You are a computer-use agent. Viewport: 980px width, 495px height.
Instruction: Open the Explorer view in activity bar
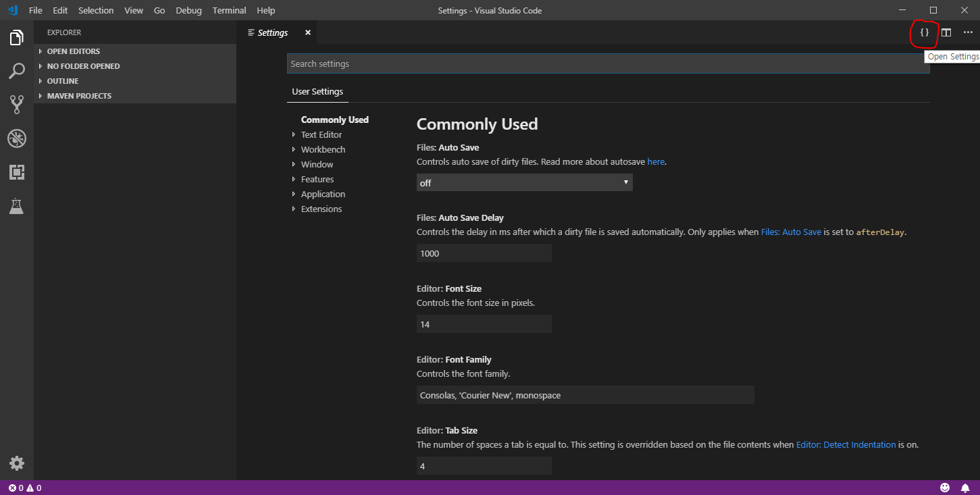point(17,37)
